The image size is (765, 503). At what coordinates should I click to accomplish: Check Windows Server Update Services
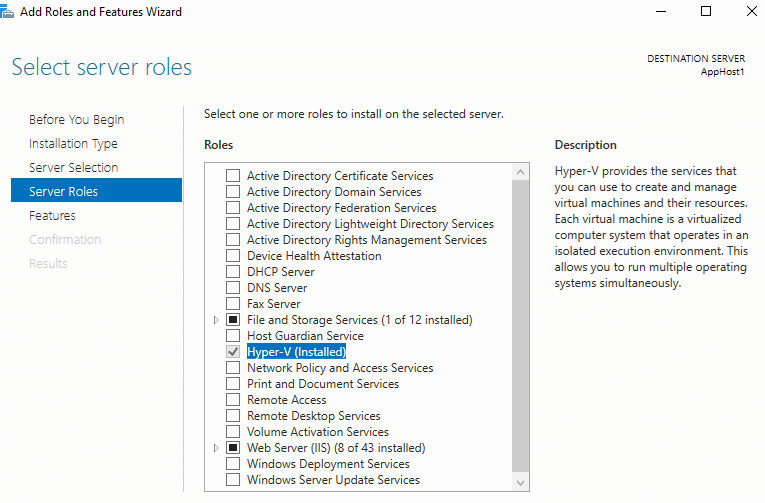click(x=233, y=480)
